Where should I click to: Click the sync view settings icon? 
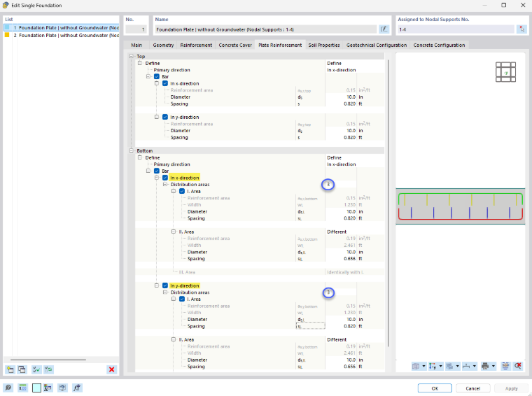click(x=505, y=366)
